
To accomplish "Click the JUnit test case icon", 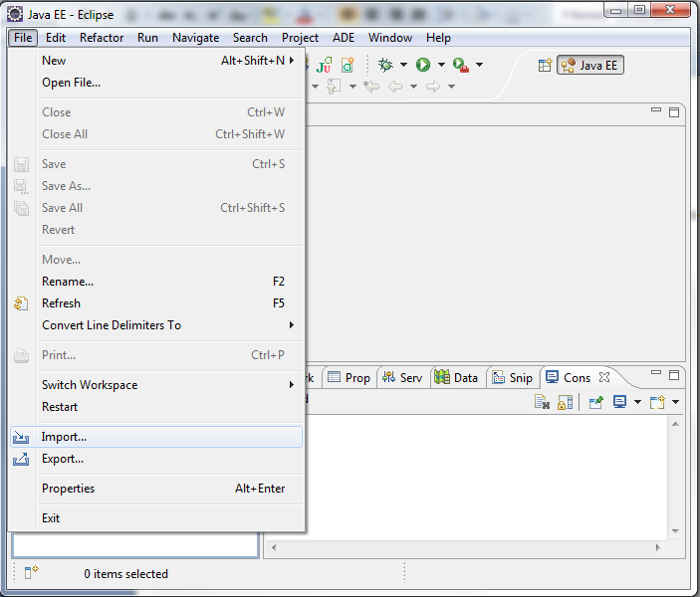I will (x=324, y=65).
